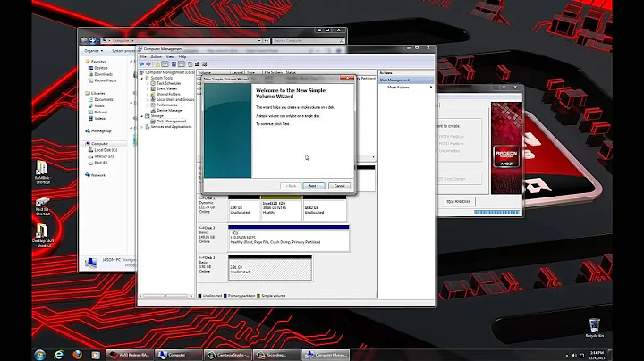Image resolution: width=644 pixels, height=361 pixels.
Task: Open the View menu in Computer Management
Action: coord(170,56)
